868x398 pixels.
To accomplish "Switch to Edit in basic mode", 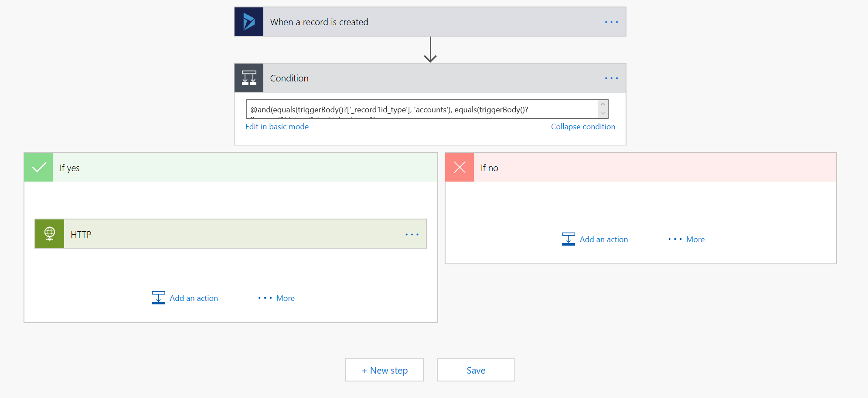I will point(277,127).
